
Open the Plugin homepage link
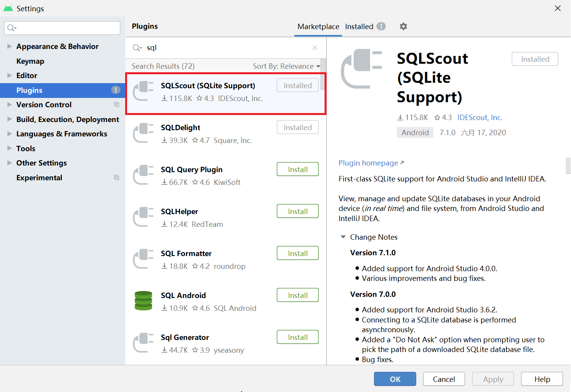pos(371,163)
